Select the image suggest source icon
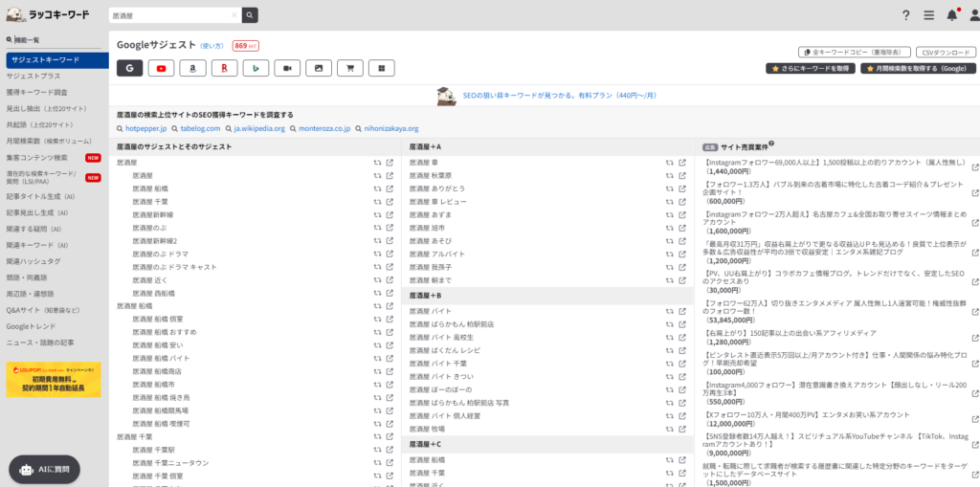The width and height of the screenshot is (980, 487). coord(319,68)
